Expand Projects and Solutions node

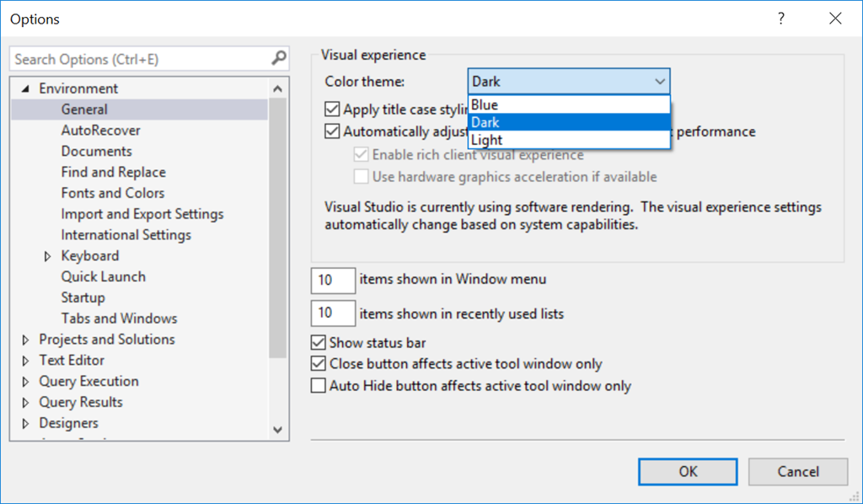(25, 339)
